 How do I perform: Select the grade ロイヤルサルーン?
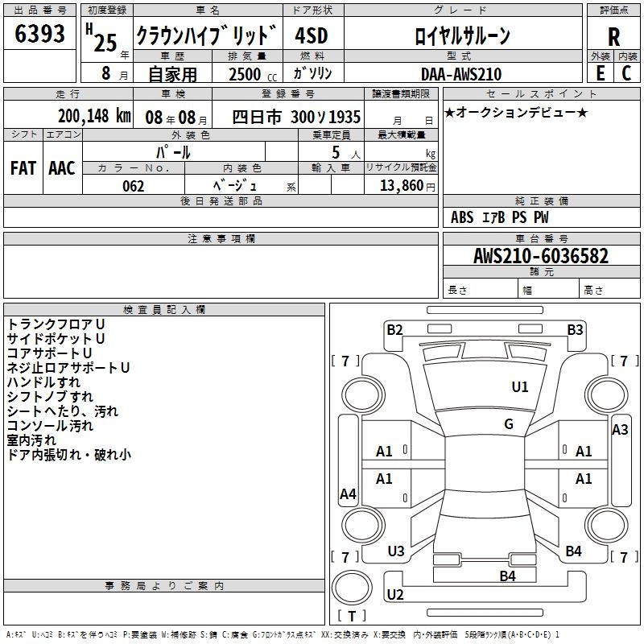click(461, 36)
